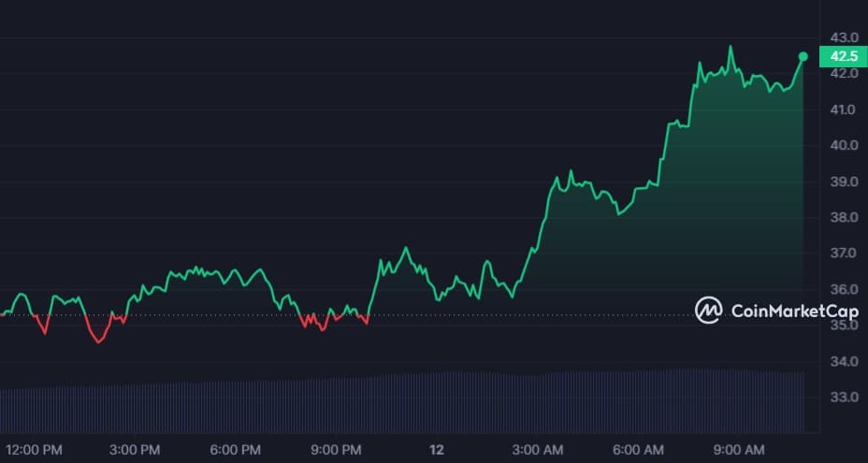Select the 3:00 PM time axis label
The height and width of the screenshot is (463, 868).
[135, 450]
